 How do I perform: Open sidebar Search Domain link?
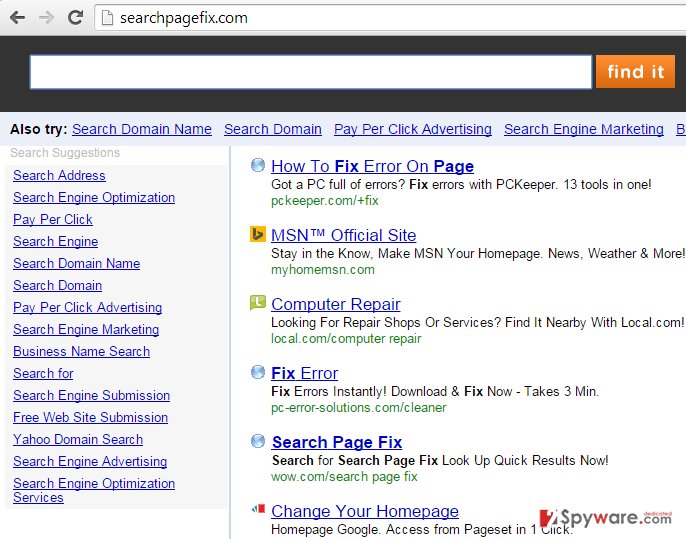coord(57,285)
